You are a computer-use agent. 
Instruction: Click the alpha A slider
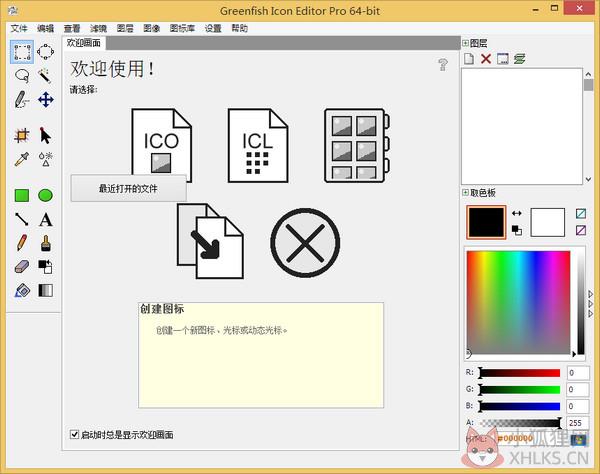coord(520,423)
